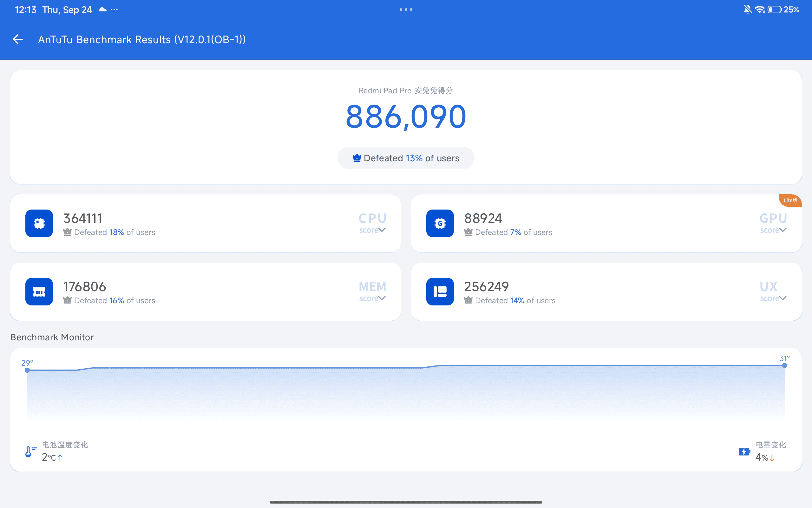Image resolution: width=812 pixels, height=508 pixels.
Task: Tap the battery charge change icon
Action: (744, 451)
